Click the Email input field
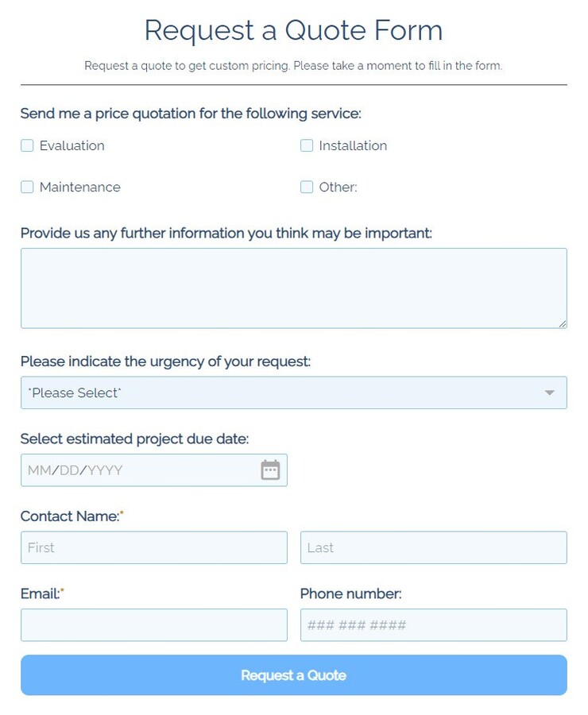This screenshot has height=715, width=588. coord(153,625)
